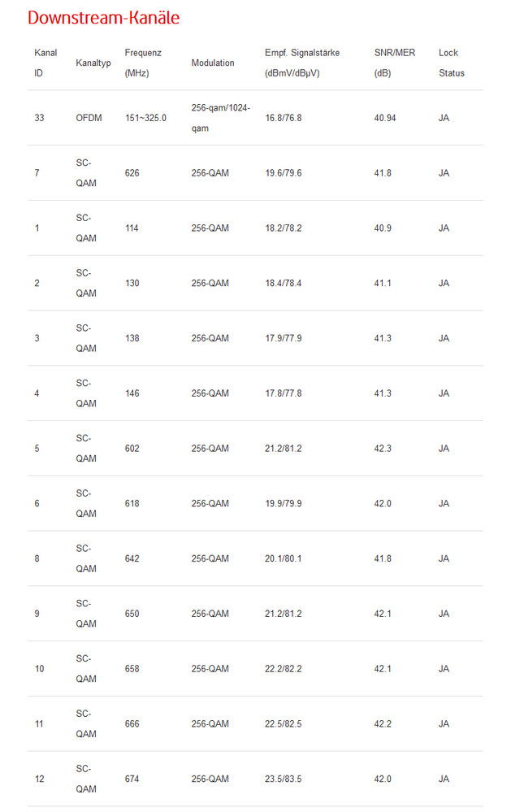511x812 pixels.
Task: Click the 256-qam/1024-qam modulation cell
Action: 221,118
